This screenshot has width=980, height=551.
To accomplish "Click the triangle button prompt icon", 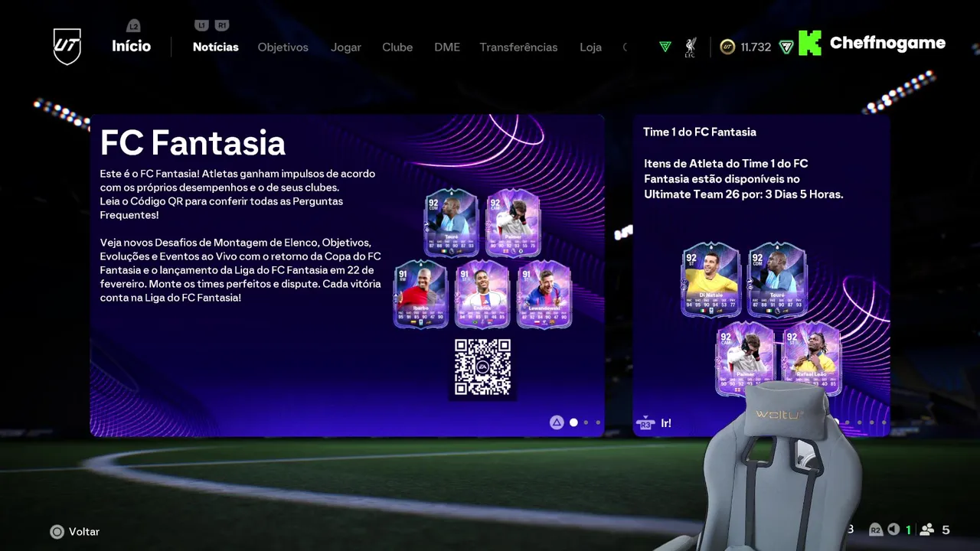I will tap(557, 422).
